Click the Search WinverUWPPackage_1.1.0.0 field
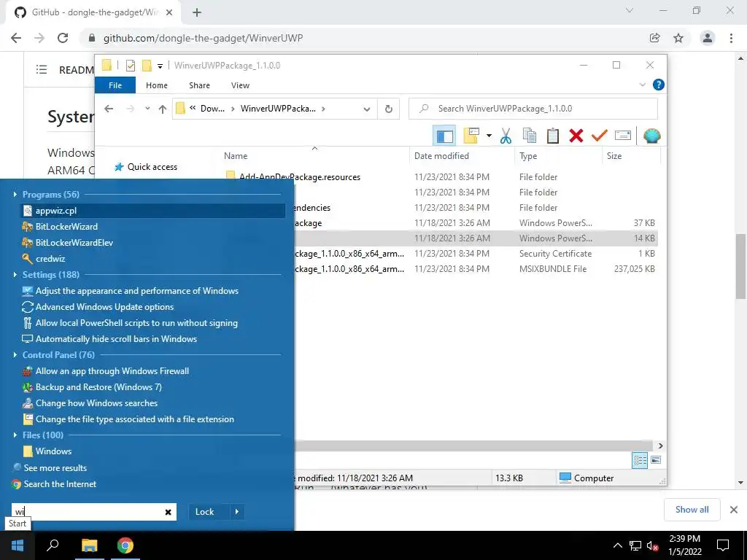747x560 pixels. pos(533,109)
